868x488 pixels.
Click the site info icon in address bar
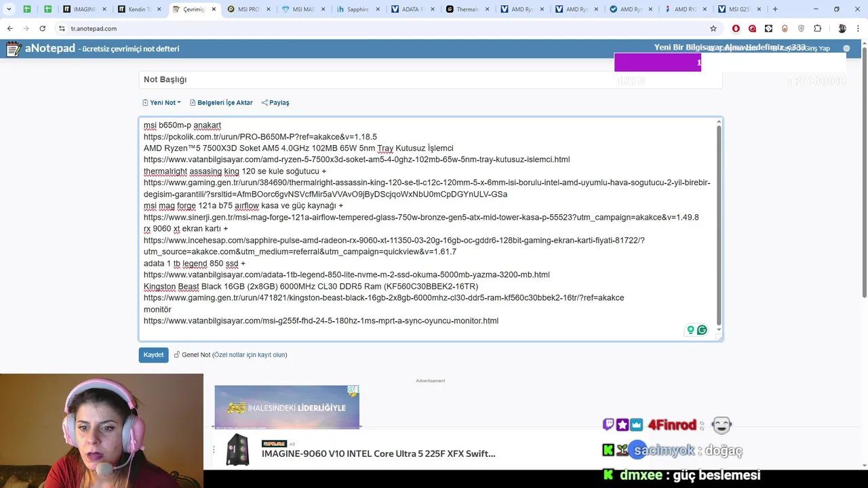(62, 28)
